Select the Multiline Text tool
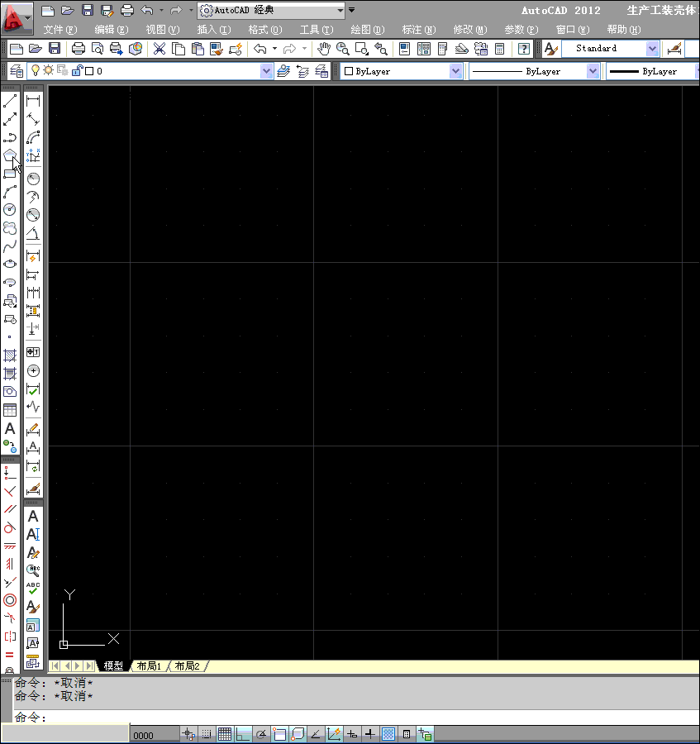This screenshot has width=700, height=744. (x=10, y=428)
